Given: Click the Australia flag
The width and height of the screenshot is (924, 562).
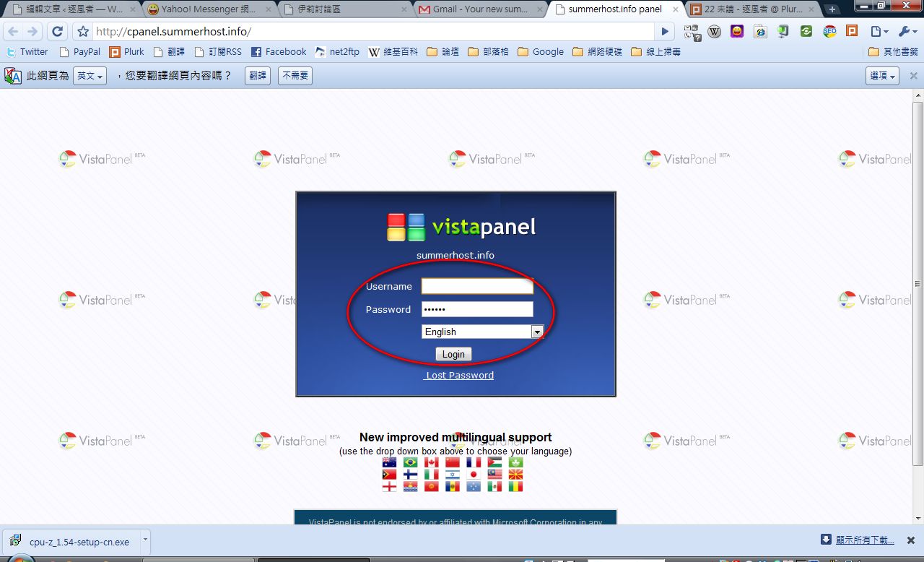Looking at the screenshot, I should tap(390, 462).
